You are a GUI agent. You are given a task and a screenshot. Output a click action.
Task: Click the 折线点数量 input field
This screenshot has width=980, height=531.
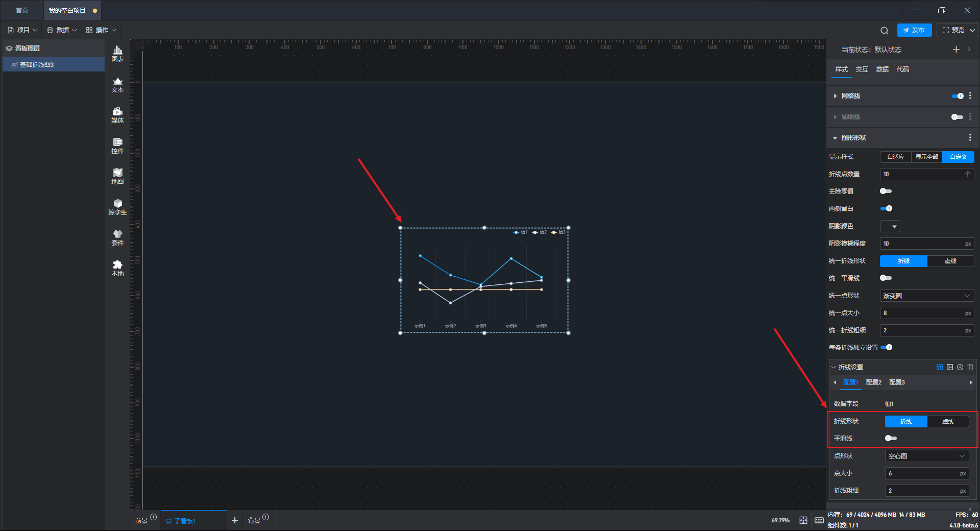927,174
